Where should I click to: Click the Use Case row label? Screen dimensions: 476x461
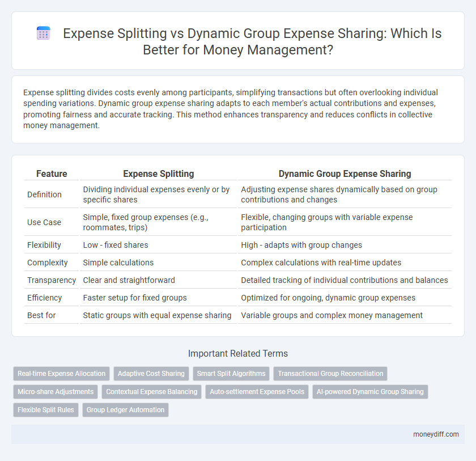[x=44, y=222]
